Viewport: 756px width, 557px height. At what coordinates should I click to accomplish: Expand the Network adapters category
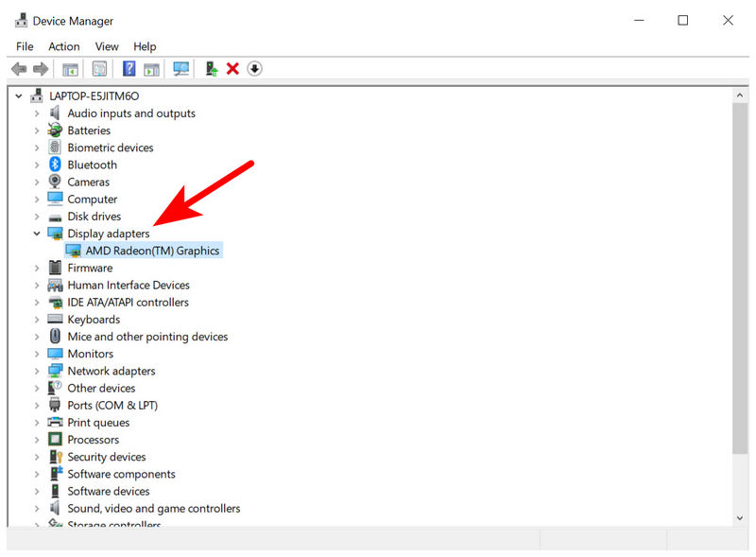(x=37, y=371)
